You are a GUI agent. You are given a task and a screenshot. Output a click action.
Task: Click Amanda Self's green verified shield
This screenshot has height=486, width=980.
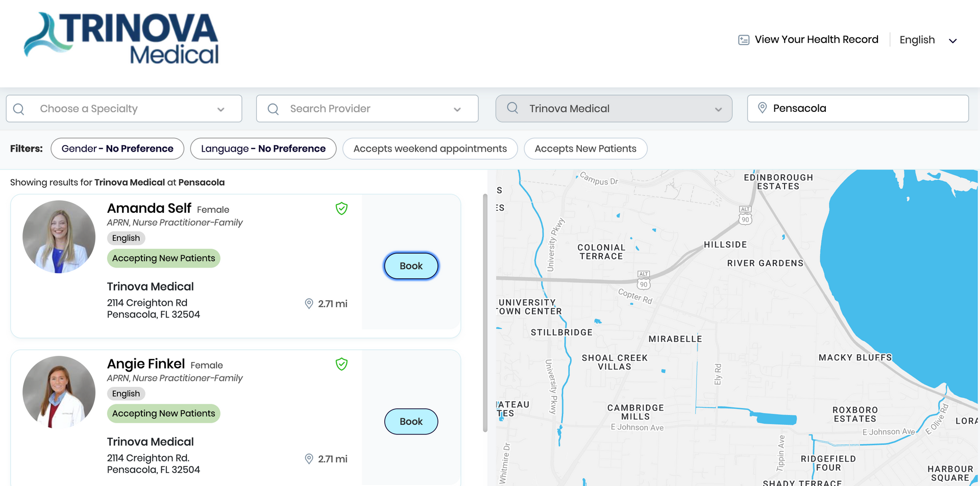[341, 208]
